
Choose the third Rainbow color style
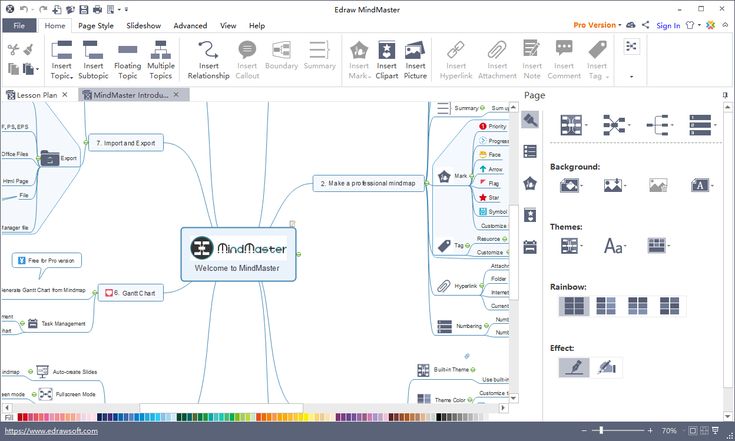[x=638, y=306]
